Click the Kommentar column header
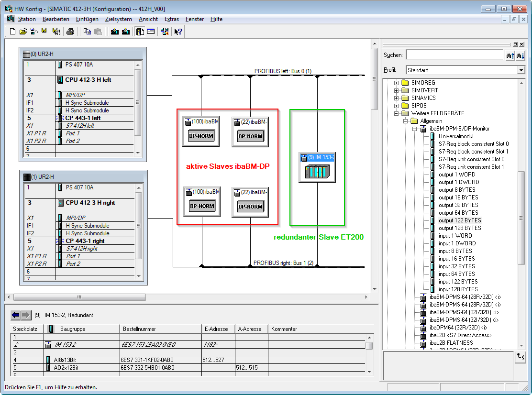Viewport: 532px width, 395px height. pyautogui.click(x=321, y=329)
